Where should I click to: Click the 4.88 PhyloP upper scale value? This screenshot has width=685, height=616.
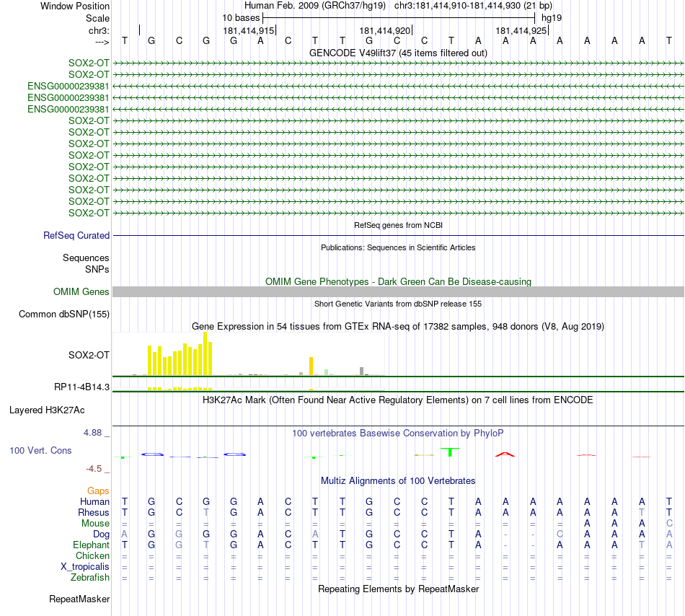coord(92,433)
